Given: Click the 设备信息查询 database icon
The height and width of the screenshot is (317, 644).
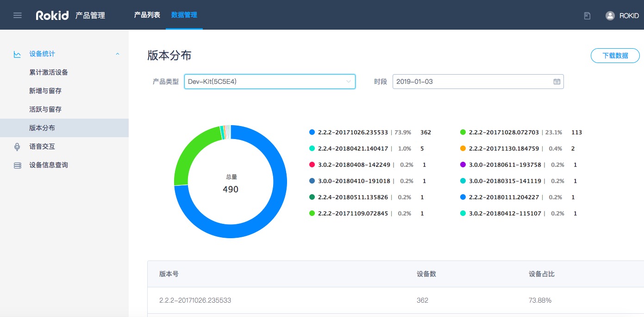Looking at the screenshot, I should tap(18, 165).
